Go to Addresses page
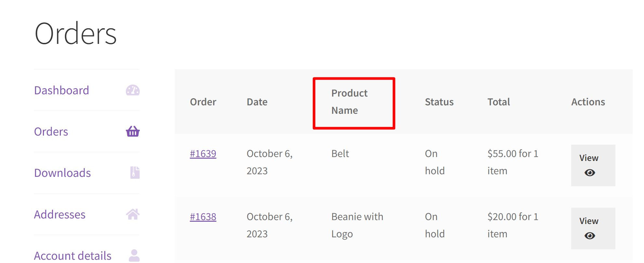644x263 pixels. coord(60,214)
